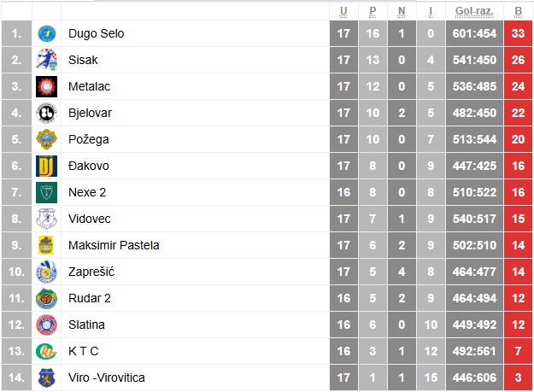Open the KTC club logo
Image resolution: width=534 pixels, height=392 pixels.
coord(46,351)
